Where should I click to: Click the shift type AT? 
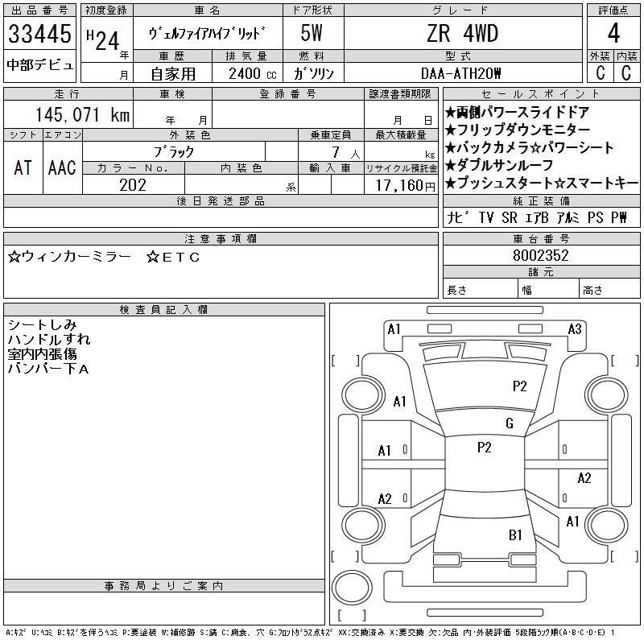(23, 168)
